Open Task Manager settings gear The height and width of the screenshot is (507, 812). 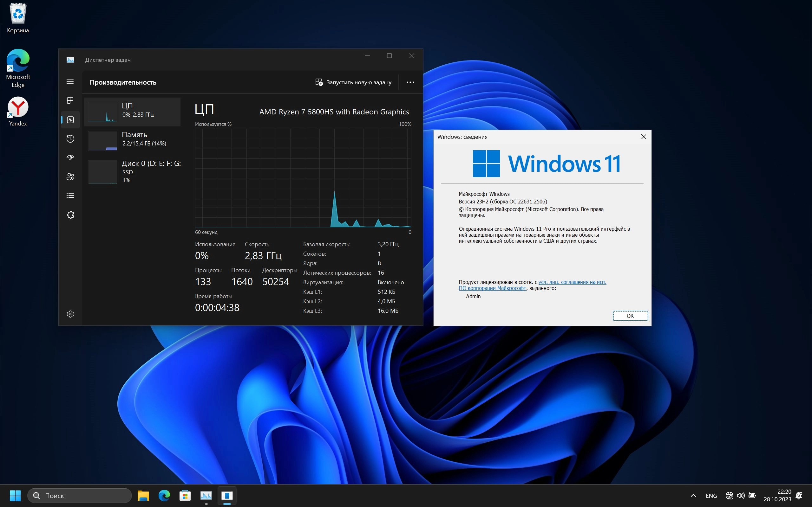click(70, 314)
